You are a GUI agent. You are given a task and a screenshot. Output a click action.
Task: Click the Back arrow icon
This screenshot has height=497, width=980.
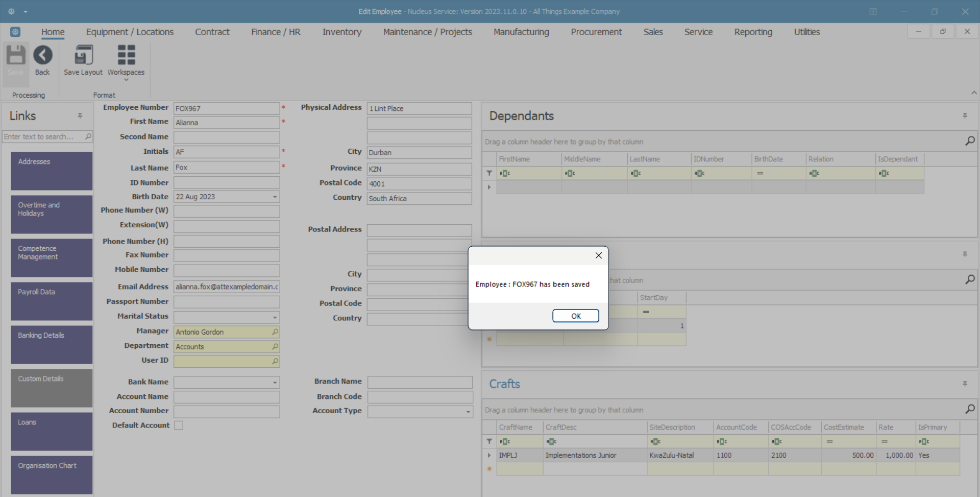pos(43,55)
